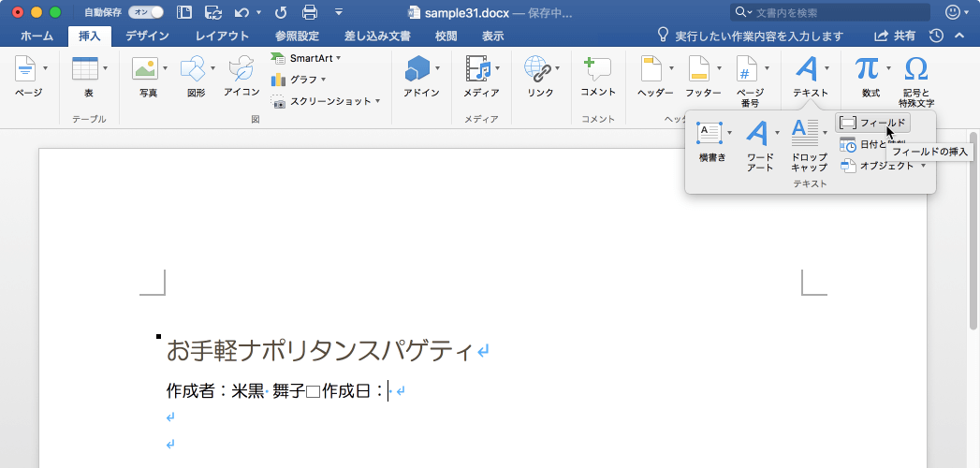This screenshot has width=980, height=468.
Task: Insert an icon via アイコン
Action: point(241,77)
